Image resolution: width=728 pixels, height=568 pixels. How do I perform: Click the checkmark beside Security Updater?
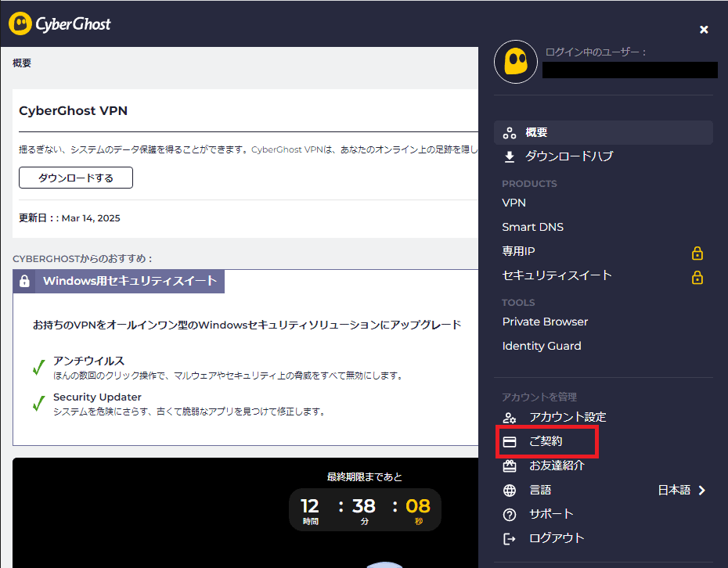coord(39,403)
